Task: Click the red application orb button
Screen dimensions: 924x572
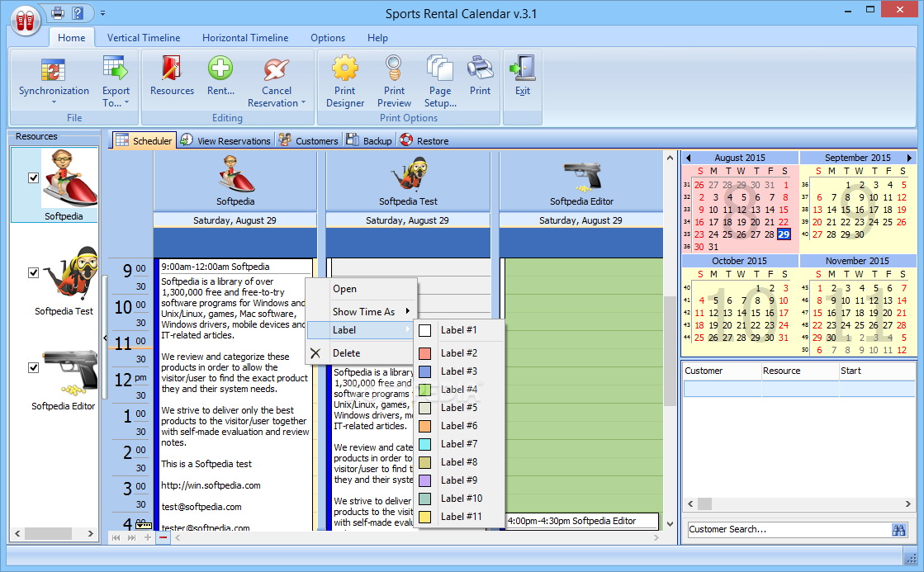Action: (x=26, y=21)
